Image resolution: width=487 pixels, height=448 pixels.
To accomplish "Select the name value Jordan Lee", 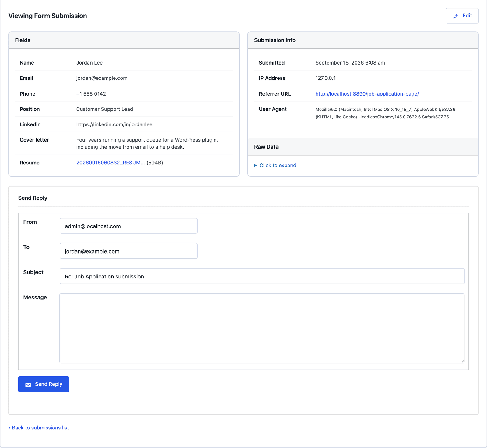I will tap(89, 63).
